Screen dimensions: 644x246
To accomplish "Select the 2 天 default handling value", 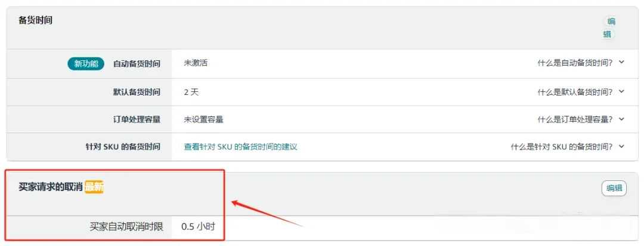I will coord(191,92).
